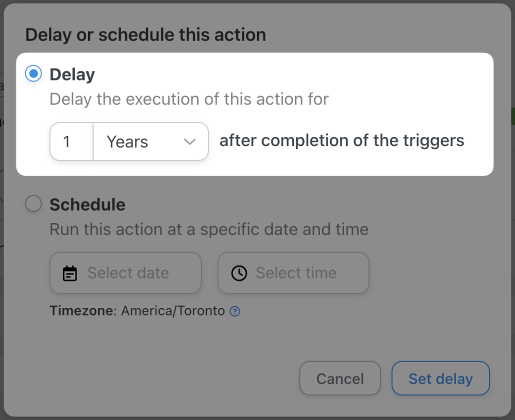Click the delay duration number input showing 1
This screenshot has height=420, width=515.
tap(70, 141)
